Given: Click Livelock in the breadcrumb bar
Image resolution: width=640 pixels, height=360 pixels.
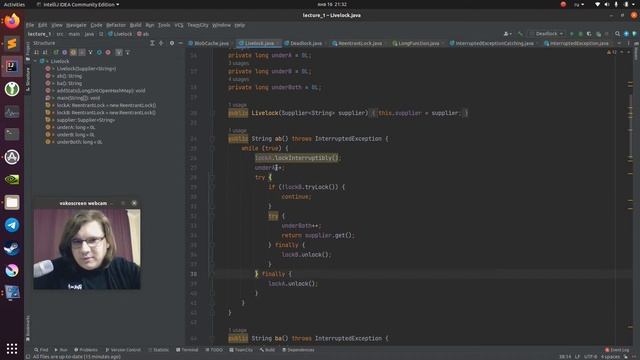Looking at the screenshot, I should pos(120,34).
